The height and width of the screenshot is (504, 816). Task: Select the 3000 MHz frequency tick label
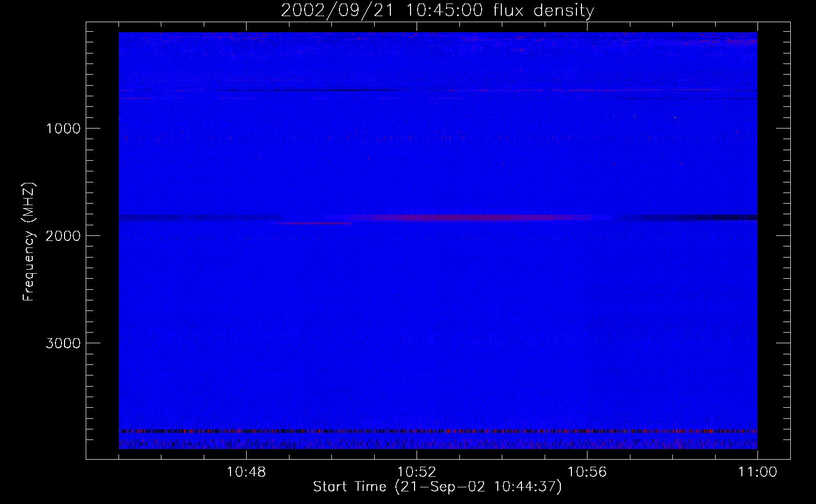point(63,343)
